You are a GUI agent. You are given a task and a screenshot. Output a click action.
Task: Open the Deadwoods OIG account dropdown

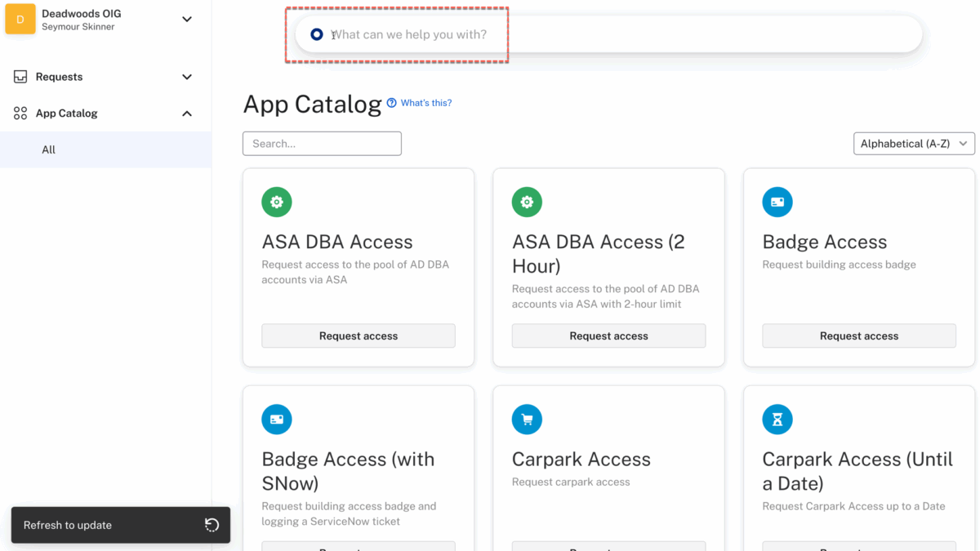[x=186, y=18]
